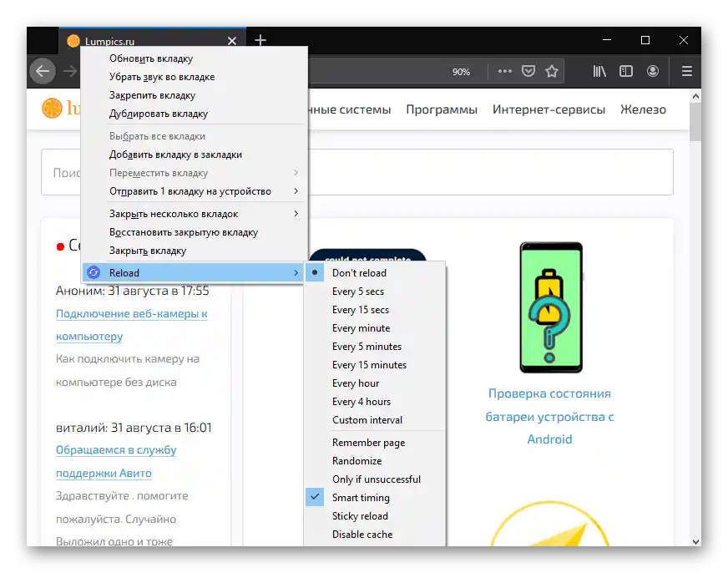
Task: Uncheck the Smart timing option
Action: (375, 497)
